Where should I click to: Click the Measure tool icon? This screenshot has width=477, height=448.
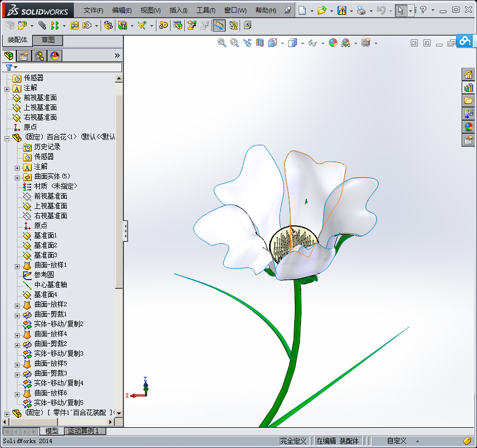(218, 25)
